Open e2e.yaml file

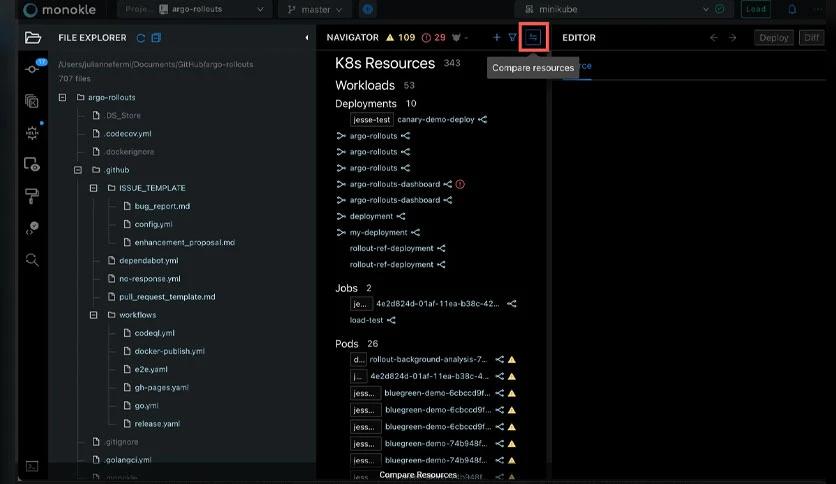pos(151,369)
